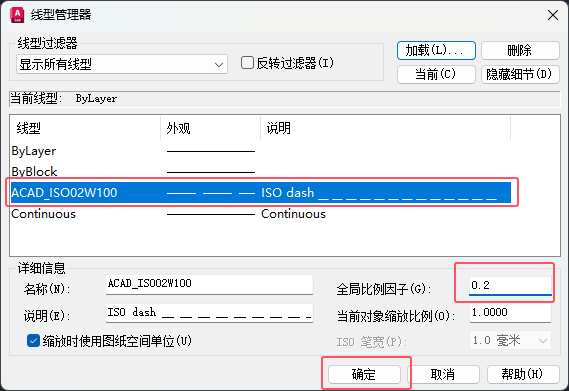This screenshot has height=391, width=569.
Task: Click the 当前线型: ByLayer label
Action: [64, 99]
